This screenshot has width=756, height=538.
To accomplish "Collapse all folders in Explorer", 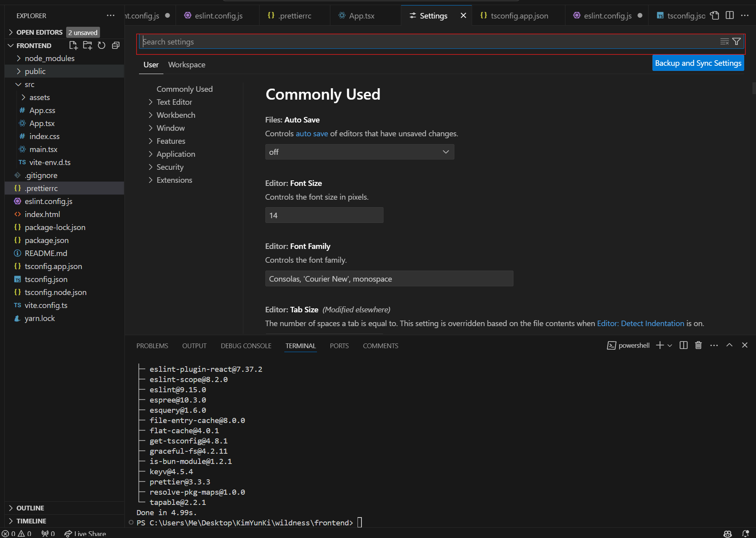I will tap(116, 45).
